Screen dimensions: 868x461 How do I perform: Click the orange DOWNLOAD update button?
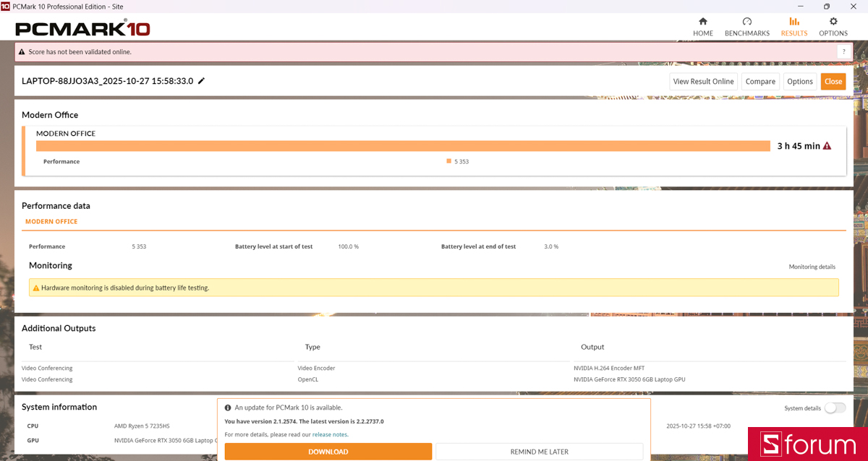click(x=328, y=452)
